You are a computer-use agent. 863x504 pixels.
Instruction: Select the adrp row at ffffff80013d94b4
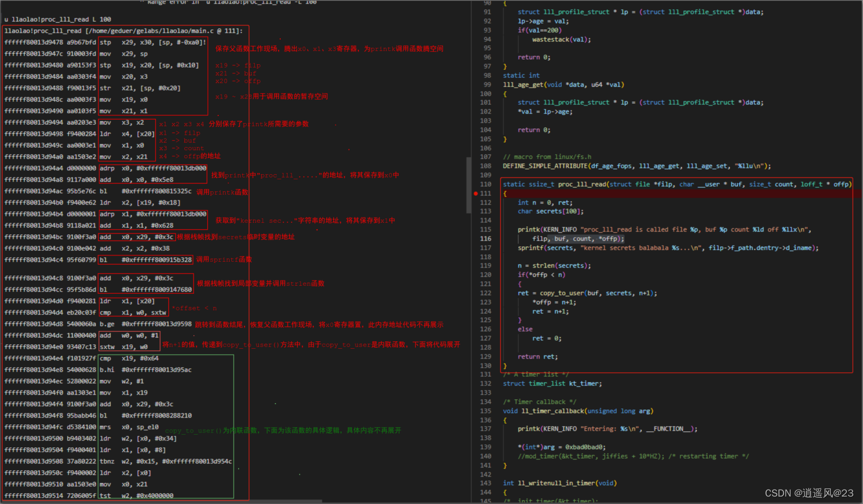[x=105, y=214]
